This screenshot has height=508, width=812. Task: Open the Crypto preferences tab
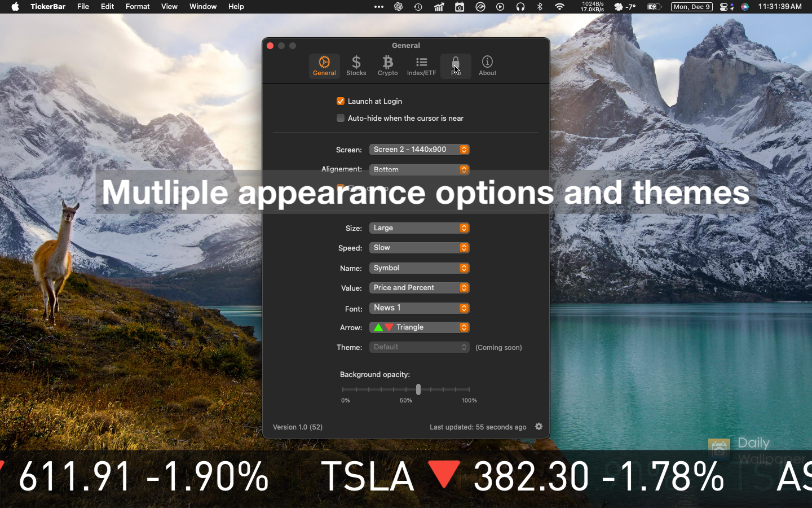[387, 66]
